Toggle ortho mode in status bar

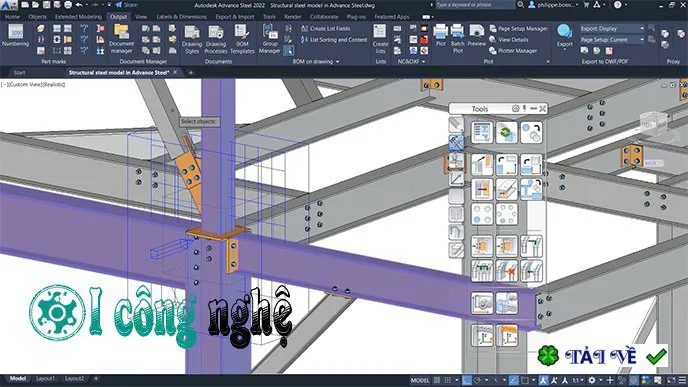tap(467, 380)
